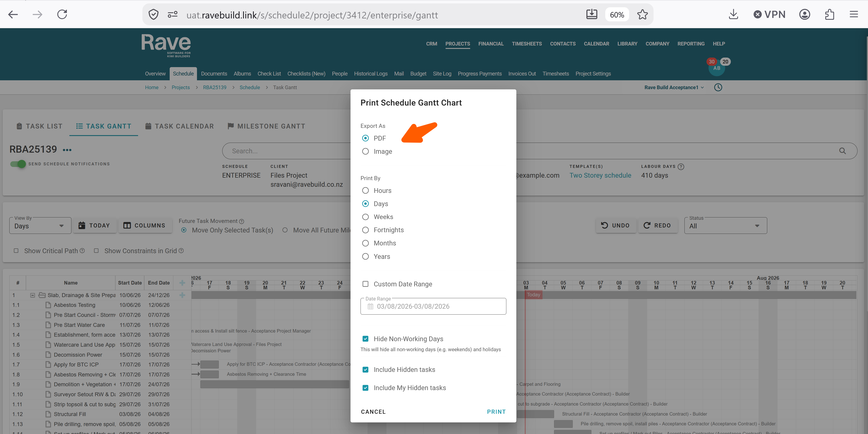Open Rave Build Acceptance1 company dropdown
This screenshot has height=434, width=868.
tap(674, 87)
